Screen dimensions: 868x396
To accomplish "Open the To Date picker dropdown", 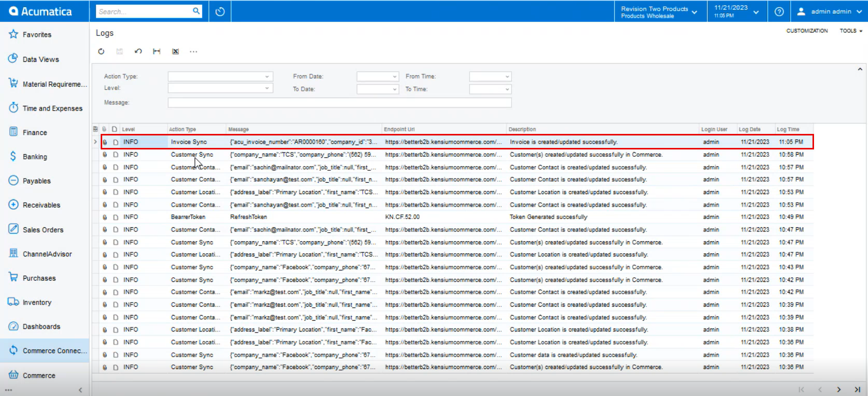I will 394,89.
